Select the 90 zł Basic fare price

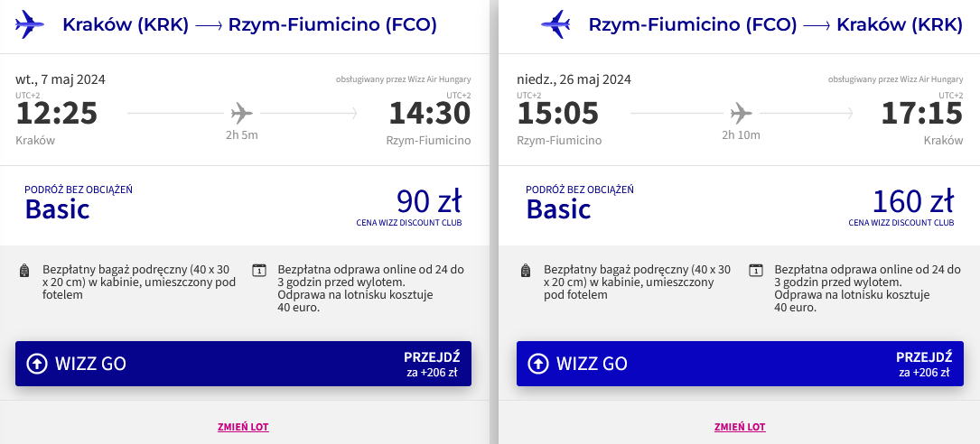(429, 201)
